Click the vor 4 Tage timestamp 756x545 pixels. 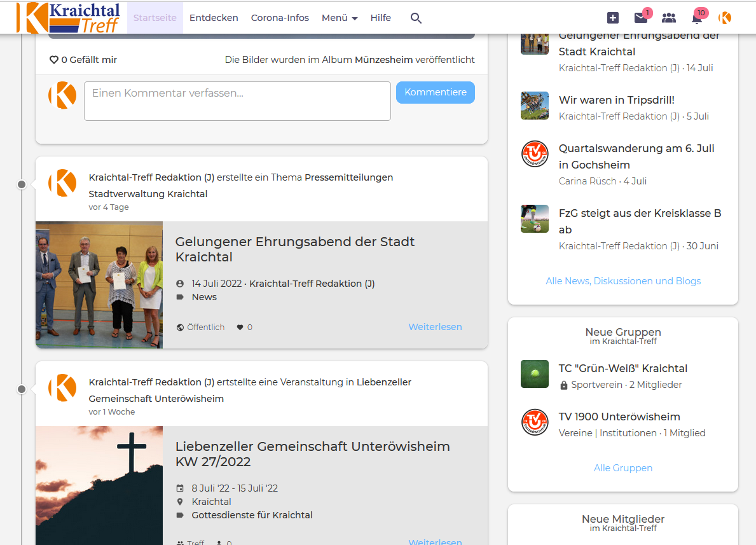click(x=109, y=207)
